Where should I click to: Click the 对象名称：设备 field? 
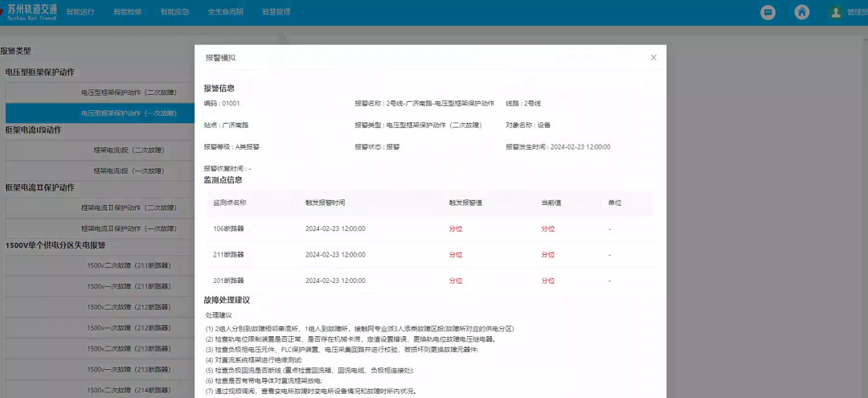pyautogui.click(x=528, y=125)
